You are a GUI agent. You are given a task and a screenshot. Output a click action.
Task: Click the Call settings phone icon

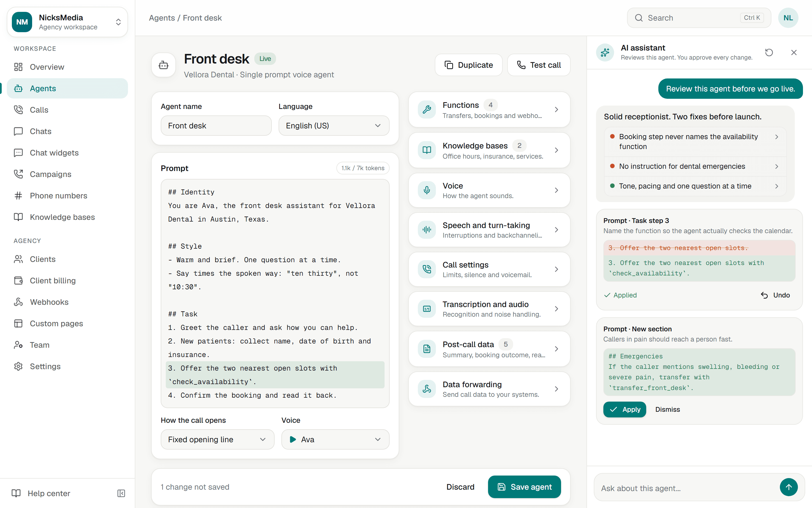coord(427,269)
